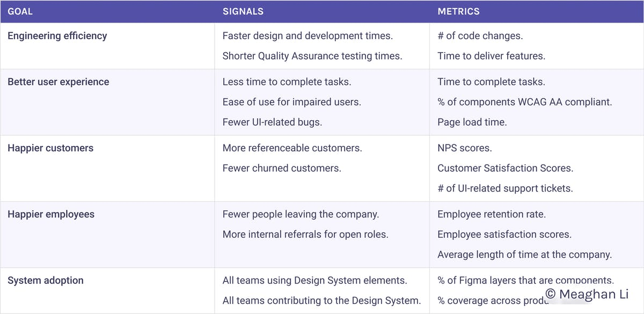Click 'Faster design and development times' text

[x=308, y=36]
